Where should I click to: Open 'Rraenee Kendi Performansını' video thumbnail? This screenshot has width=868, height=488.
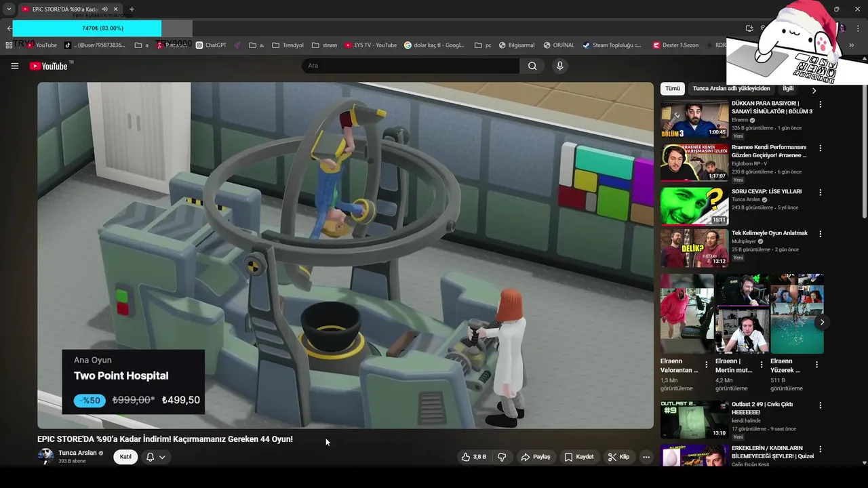[x=694, y=163]
